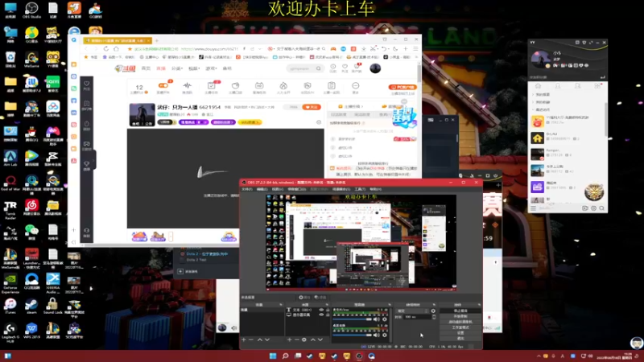
Task: Click Douyu search magnifier icon
Action: tap(318, 68)
